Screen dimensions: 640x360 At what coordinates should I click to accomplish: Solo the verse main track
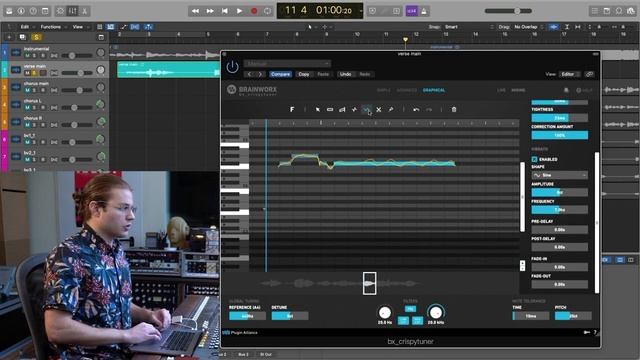(35, 73)
